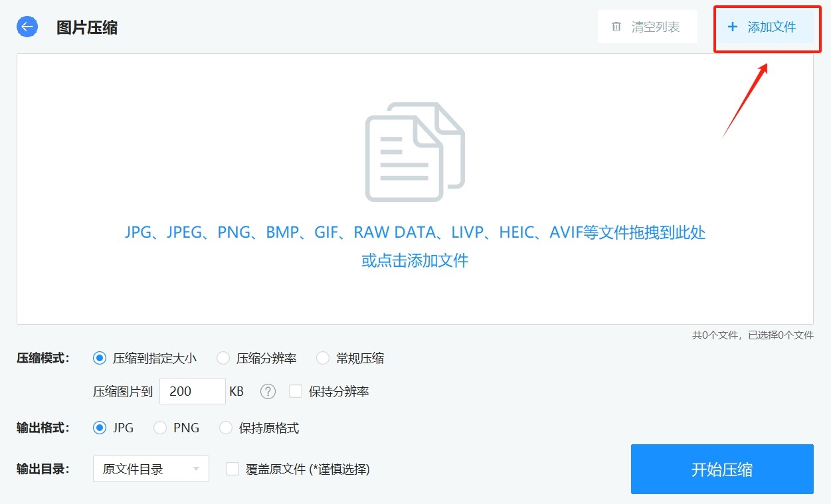Select 压缩到指定大小 compression mode
831x504 pixels.
pyautogui.click(x=100, y=359)
